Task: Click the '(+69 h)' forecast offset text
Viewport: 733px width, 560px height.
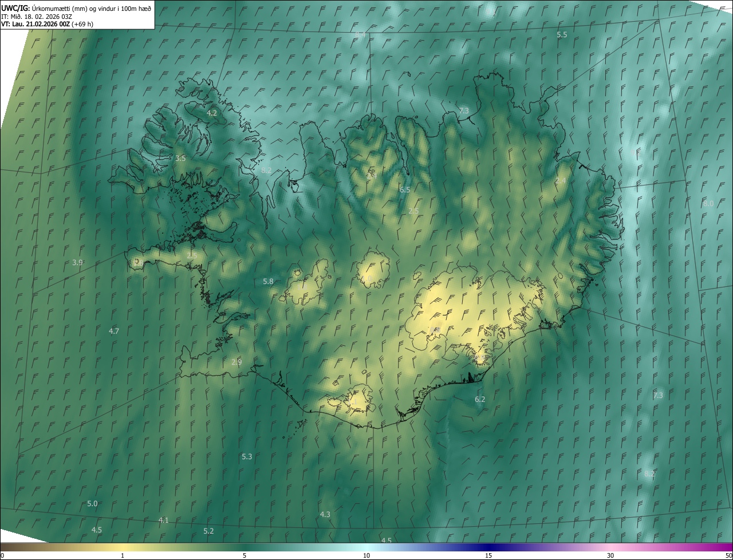Action: click(82, 24)
